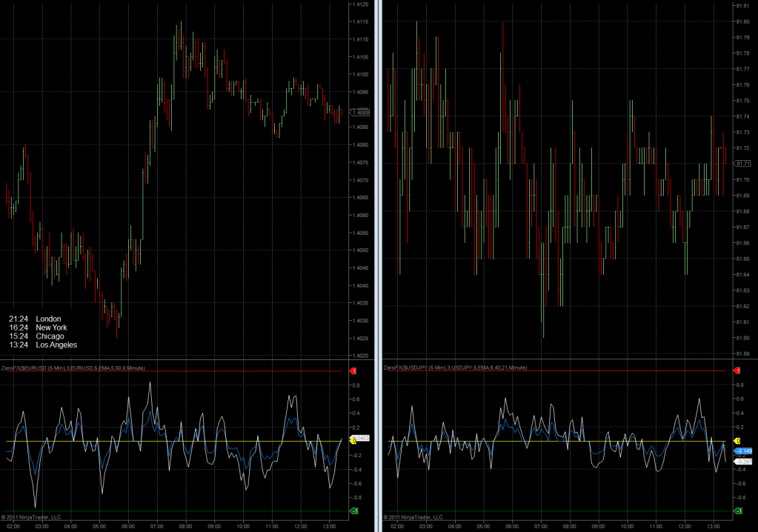Select the yellow zero marker on EURUSD indicator axis
The image size is (758, 532).
(351, 440)
